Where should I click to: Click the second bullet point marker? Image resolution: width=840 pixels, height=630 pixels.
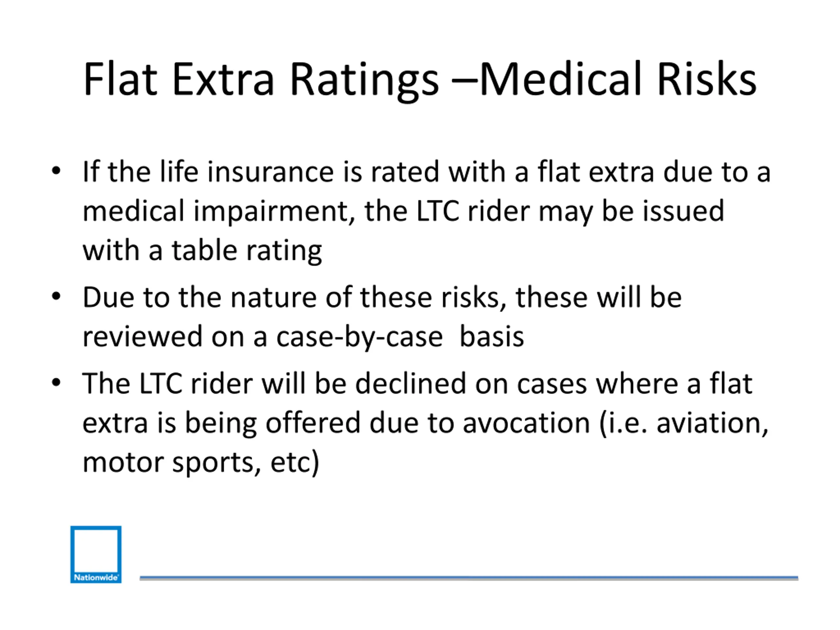[x=56, y=296]
